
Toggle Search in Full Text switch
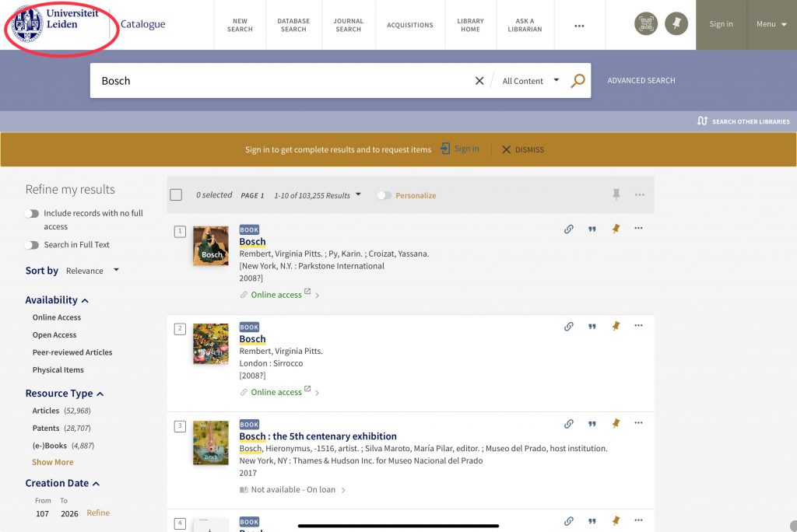[x=32, y=245]
